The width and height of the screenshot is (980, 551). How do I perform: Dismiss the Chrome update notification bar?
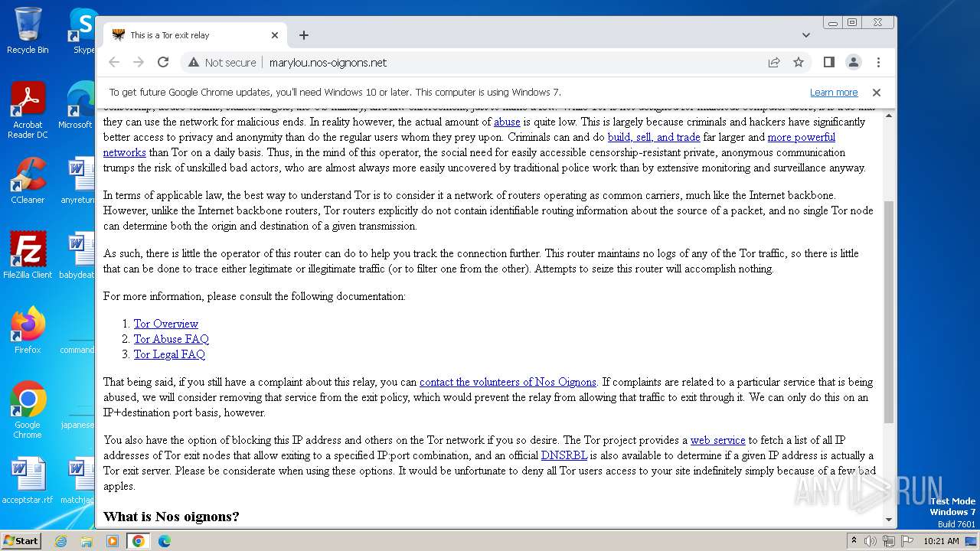pyautogui.click(x=877, y=93)
